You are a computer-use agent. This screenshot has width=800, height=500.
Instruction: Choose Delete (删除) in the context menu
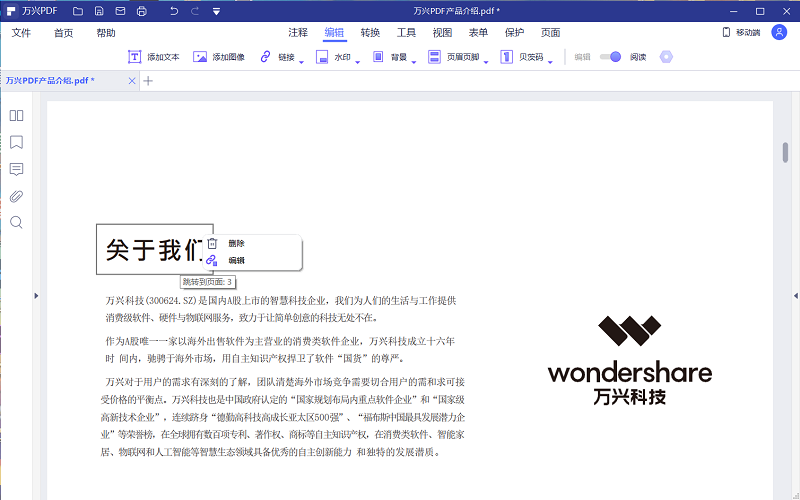[x=236, y=243]
